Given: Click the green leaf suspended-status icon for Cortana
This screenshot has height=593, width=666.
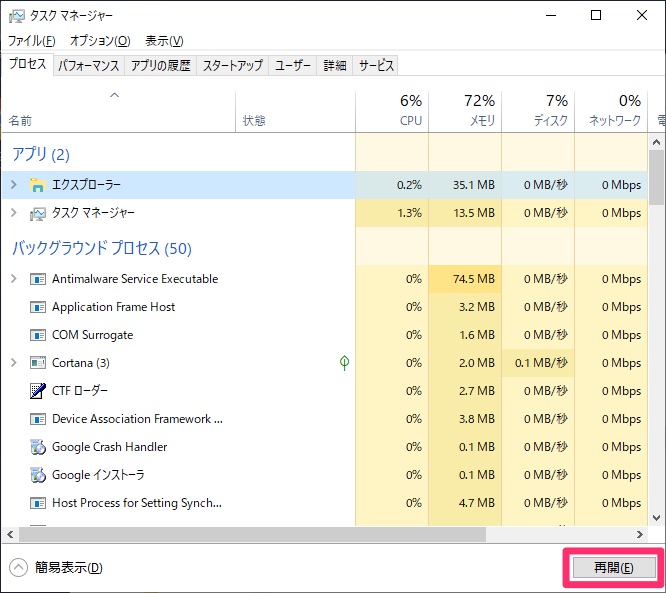Looking at the screenshot, I should click(344, 363).
